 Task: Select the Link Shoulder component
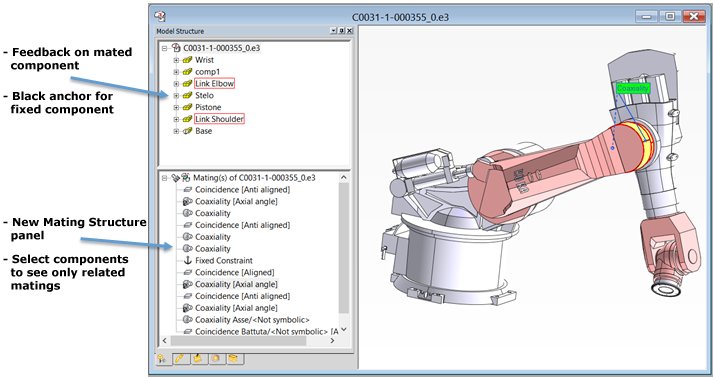[219, 119]
